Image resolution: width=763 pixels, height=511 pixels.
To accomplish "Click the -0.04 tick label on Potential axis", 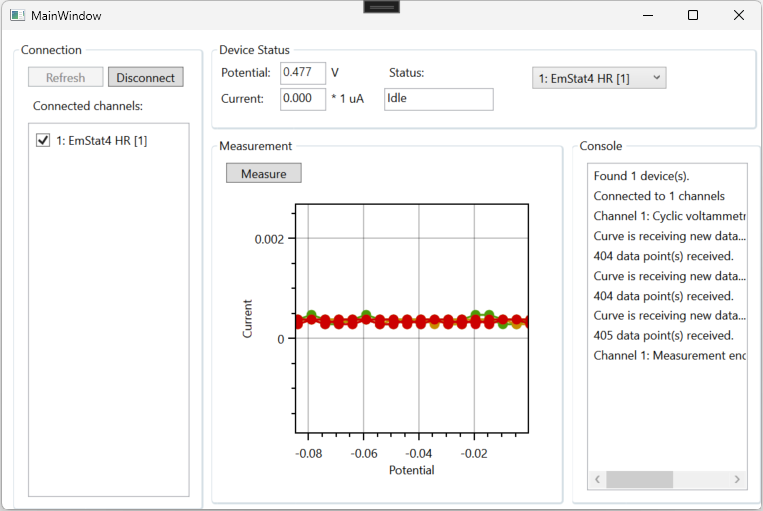I will [x=418, y=454].
